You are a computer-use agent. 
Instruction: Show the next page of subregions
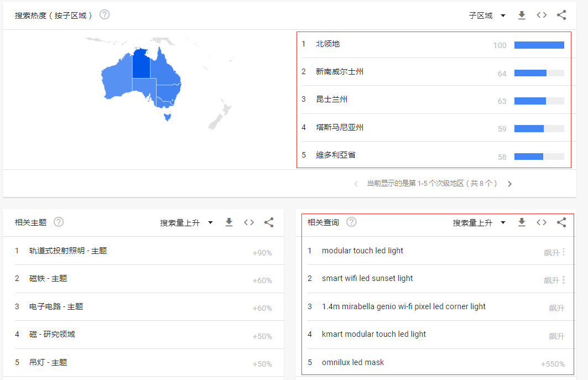coord(509,183)
